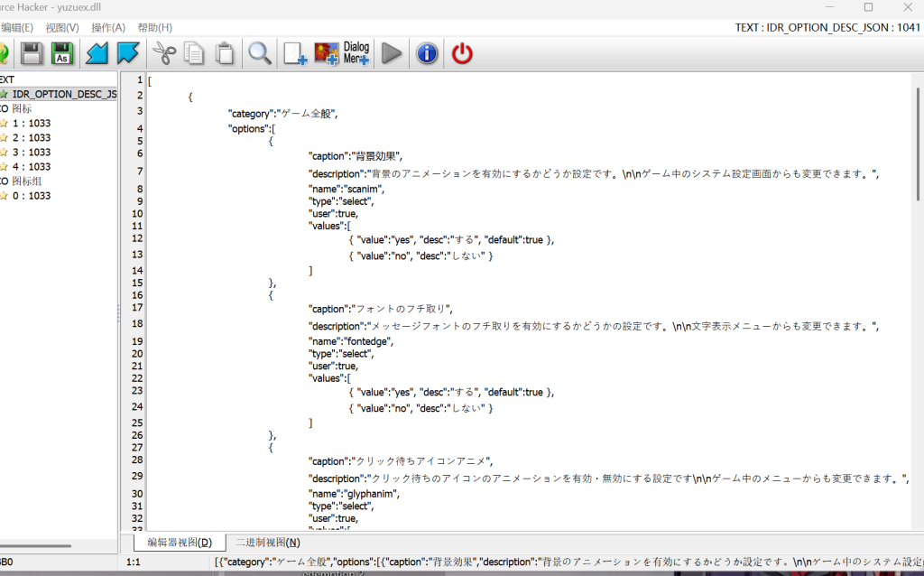Click the red power Exit icon

coord(462,54)
